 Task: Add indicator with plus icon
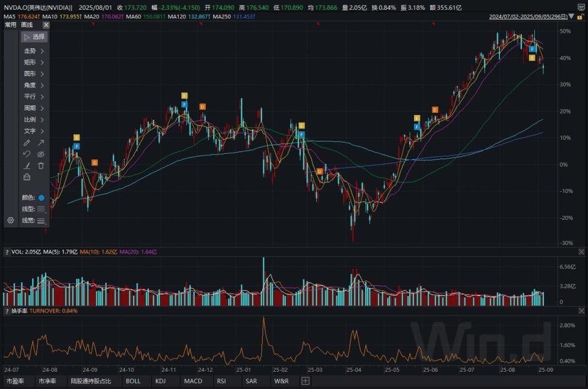[x=305, y=381]
